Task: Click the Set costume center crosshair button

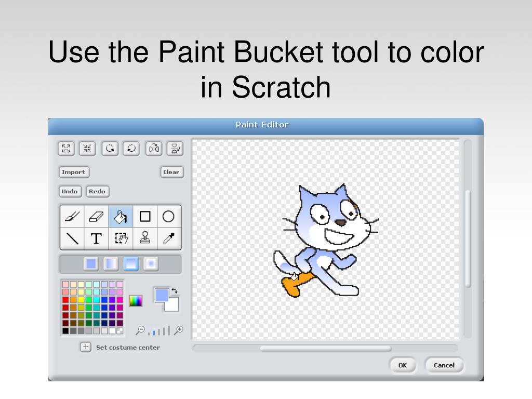Action: 86,347
